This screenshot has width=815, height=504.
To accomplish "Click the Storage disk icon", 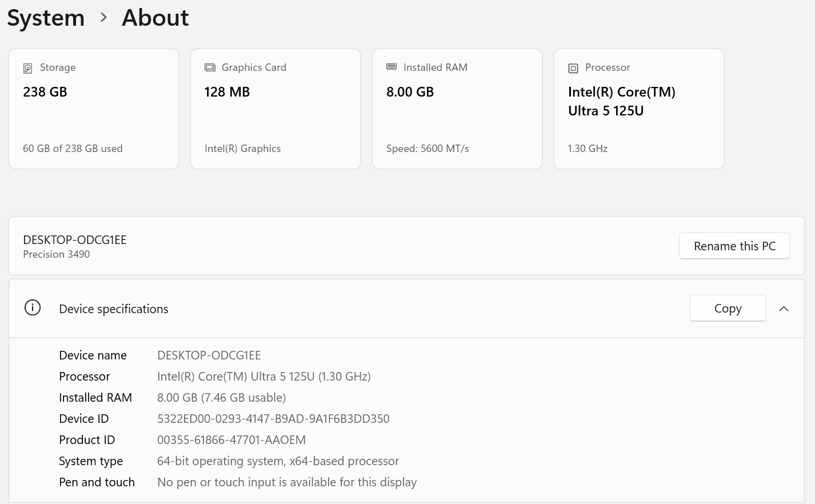I will 27,68.
